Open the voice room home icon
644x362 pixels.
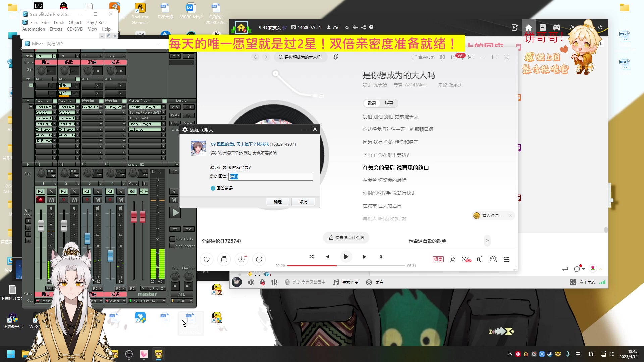coord(529,27)
